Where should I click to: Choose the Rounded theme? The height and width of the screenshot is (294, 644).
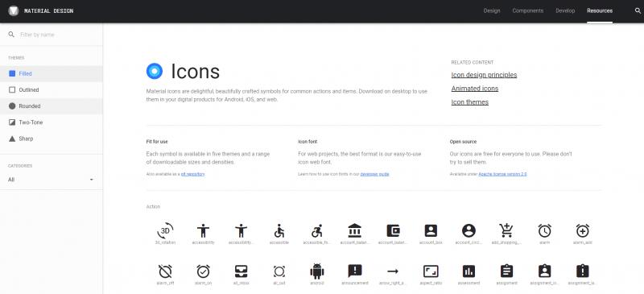pos(52,106)
